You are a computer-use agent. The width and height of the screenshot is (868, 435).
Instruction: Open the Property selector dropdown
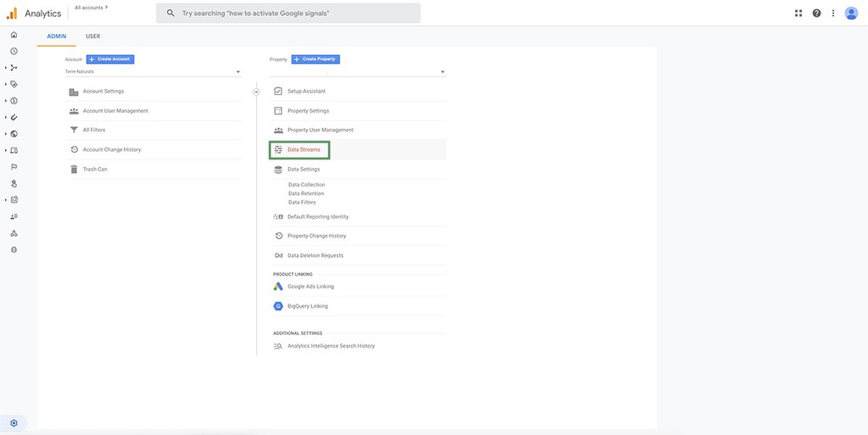tap(358, 72)
